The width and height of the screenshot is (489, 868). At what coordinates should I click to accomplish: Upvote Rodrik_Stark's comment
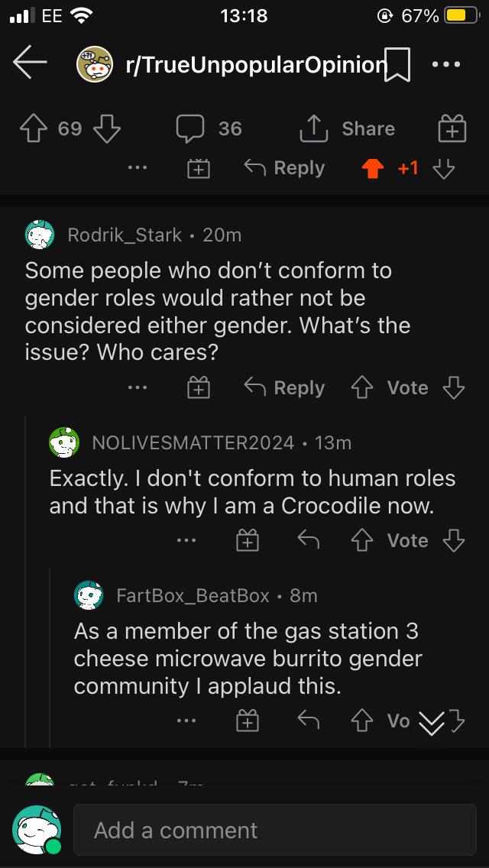[x=362, y=388]
